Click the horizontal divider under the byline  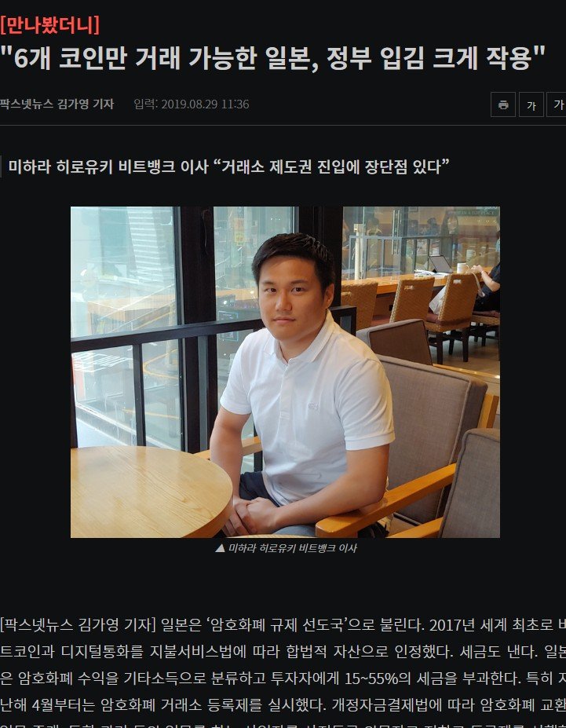point(283,125)
